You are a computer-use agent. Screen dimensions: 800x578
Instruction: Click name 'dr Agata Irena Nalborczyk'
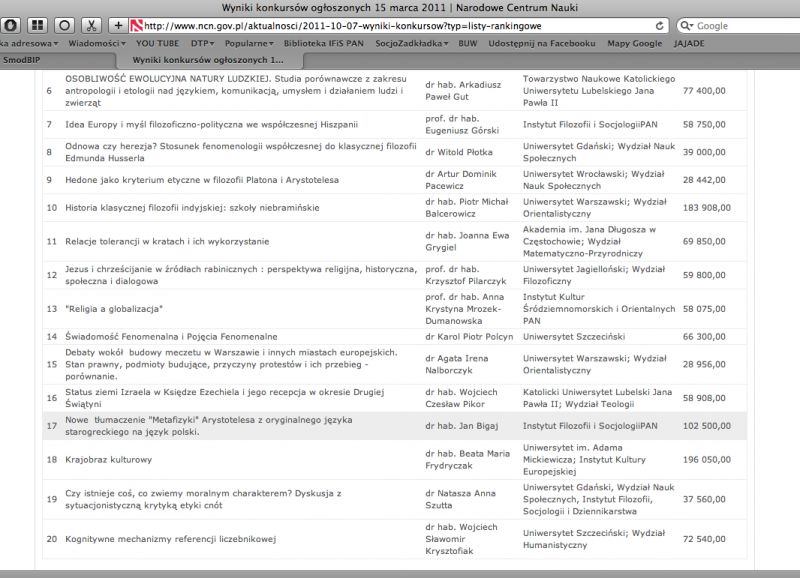[457, 364]
